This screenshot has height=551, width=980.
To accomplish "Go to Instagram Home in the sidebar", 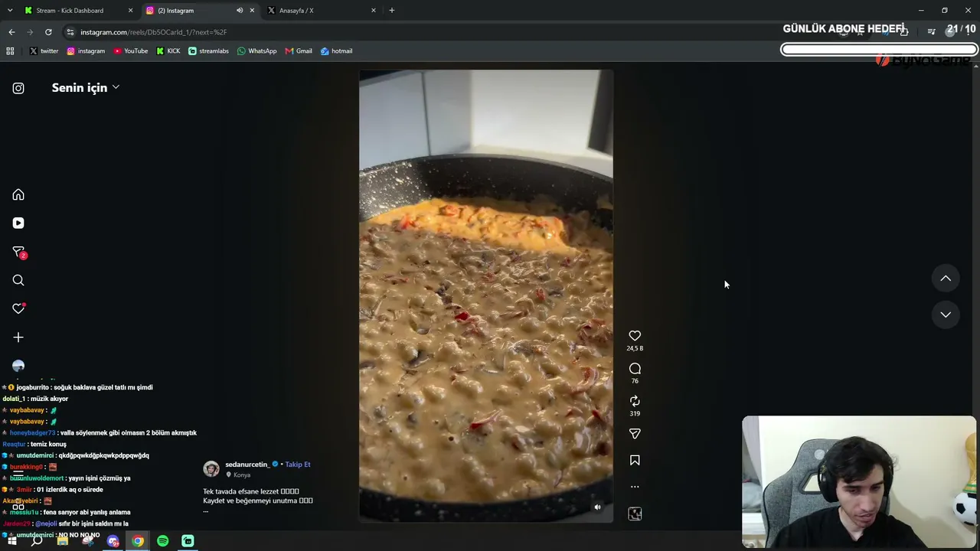I will 18,194.
